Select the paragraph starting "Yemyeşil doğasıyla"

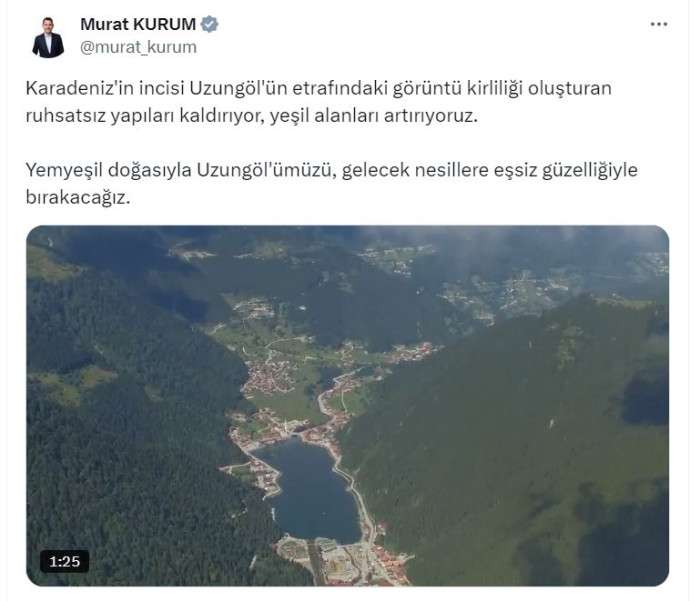click(331, 184)
